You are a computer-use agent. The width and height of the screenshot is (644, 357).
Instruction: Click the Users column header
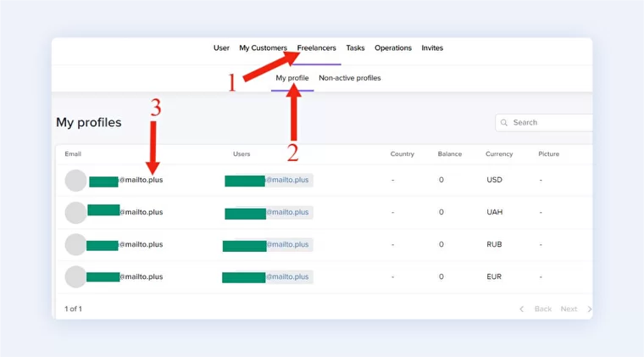click(241, 154)
